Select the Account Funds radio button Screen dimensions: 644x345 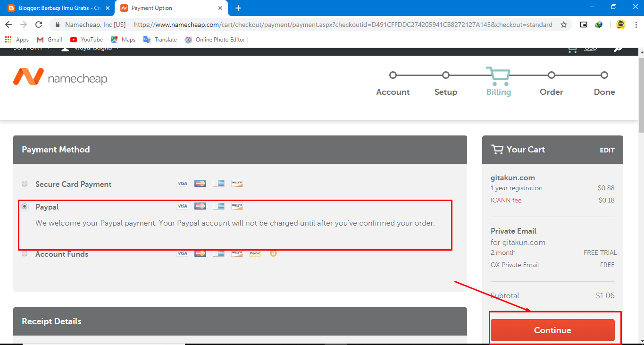click(x=25, y=253)
